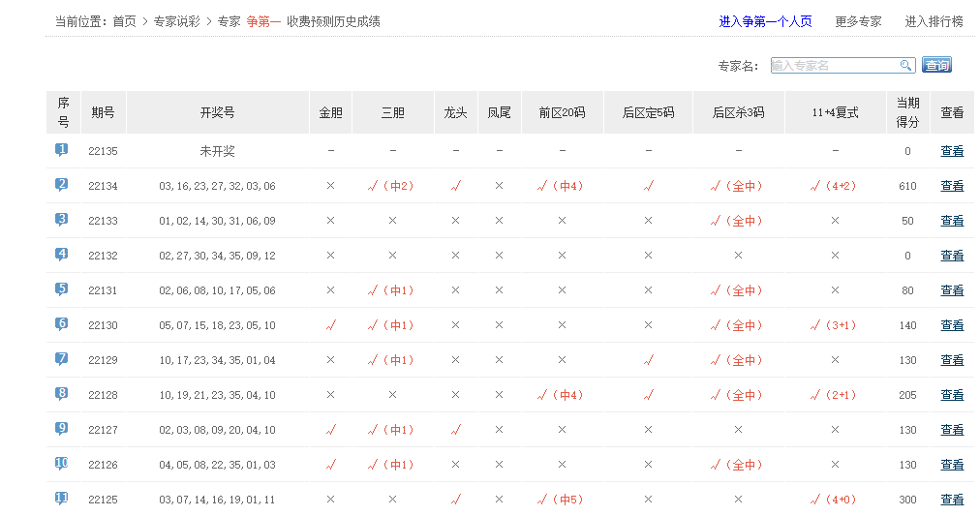
Task: Focus the 专家名 search input field
Action: [x=834, y=66]
